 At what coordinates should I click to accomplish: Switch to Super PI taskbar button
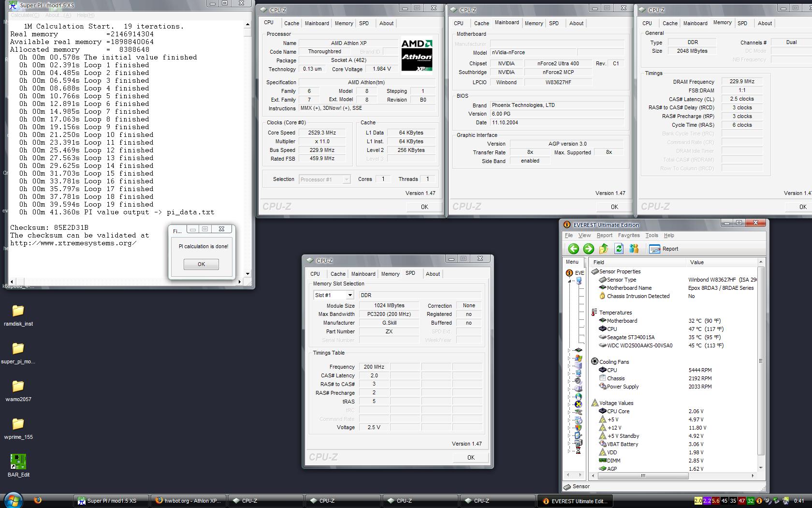tap(111, 501)
